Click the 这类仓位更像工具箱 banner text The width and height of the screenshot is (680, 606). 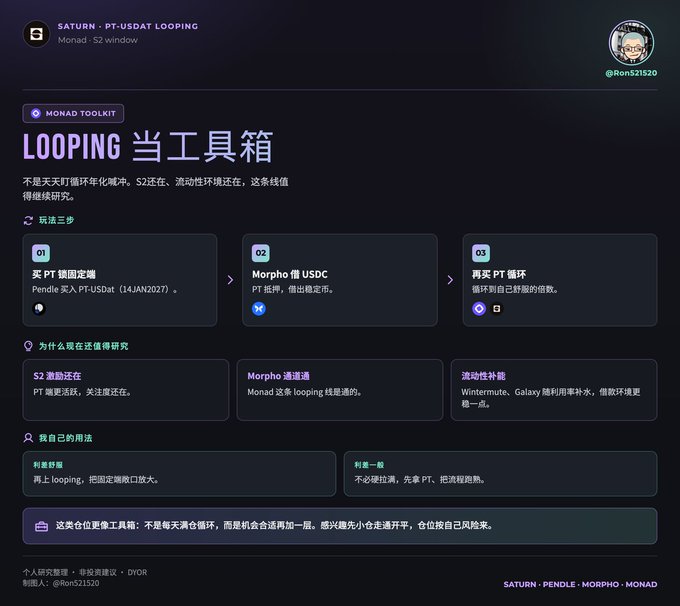click(x=275, y=525)
